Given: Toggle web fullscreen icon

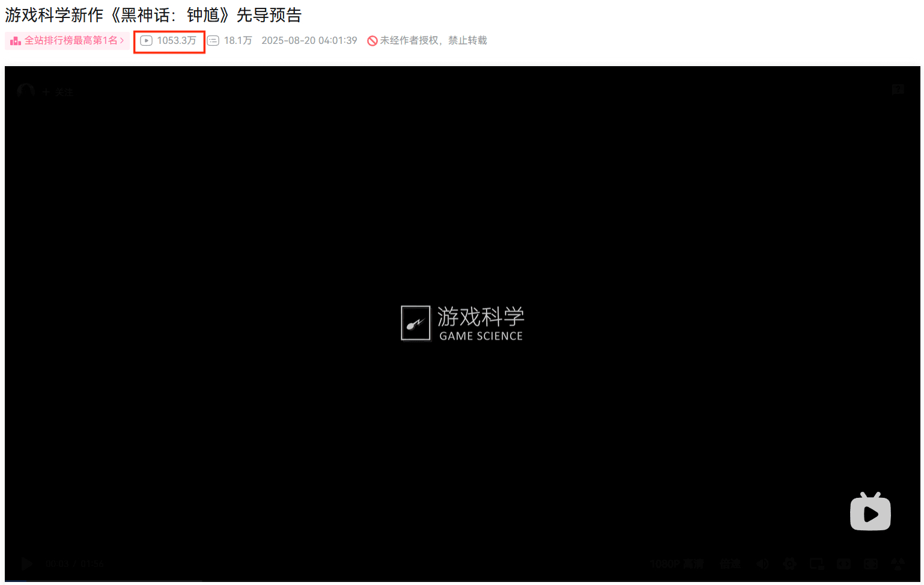Looking at the screenshot, I should (x=871, y=564).
